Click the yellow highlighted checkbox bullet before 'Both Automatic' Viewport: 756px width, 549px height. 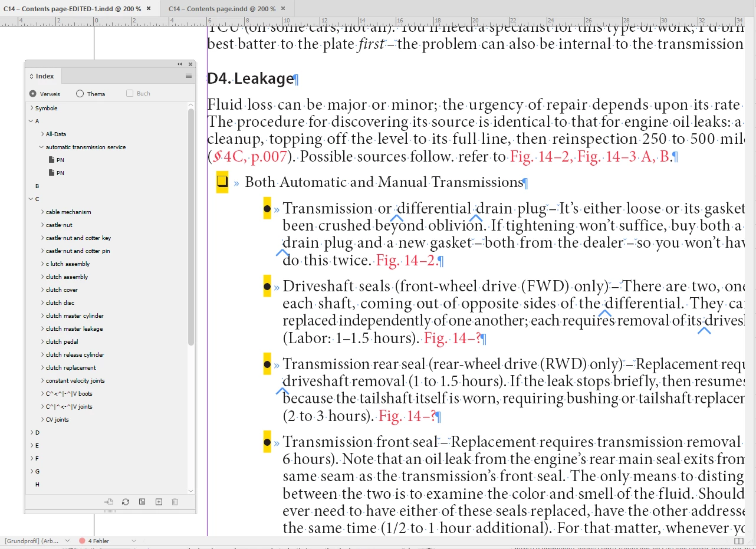pyautogui.click(x=222, y=182)
